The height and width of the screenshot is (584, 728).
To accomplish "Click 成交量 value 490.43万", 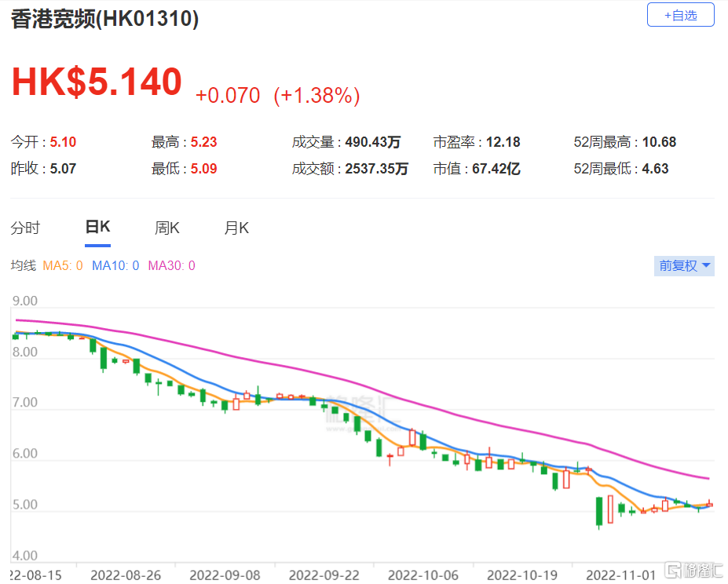I will (373, 142).
